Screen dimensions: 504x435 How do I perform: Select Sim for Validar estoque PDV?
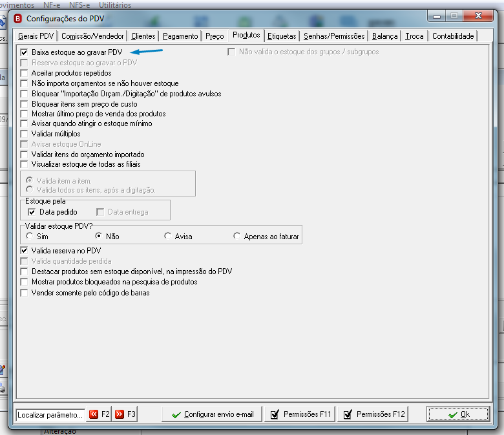click(30, 236)
